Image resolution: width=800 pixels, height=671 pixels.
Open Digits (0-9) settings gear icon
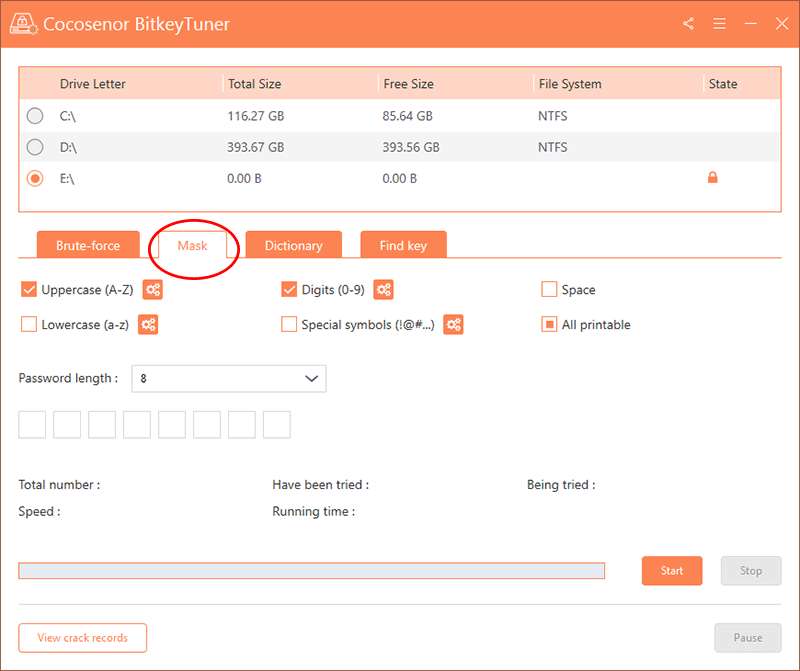384,290
